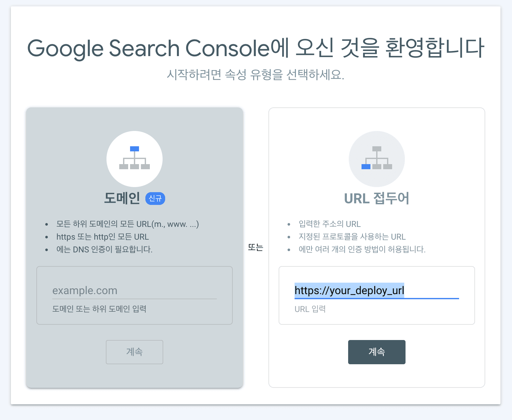Click text 입력한 주소의 URL
This screenshot has height=420, width=512.
click(x=330, y=224)
